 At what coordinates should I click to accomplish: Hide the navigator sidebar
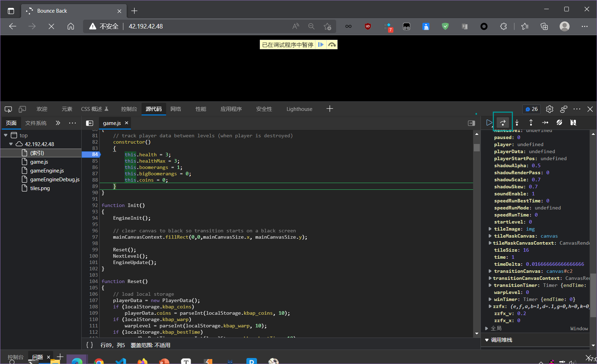90,123
